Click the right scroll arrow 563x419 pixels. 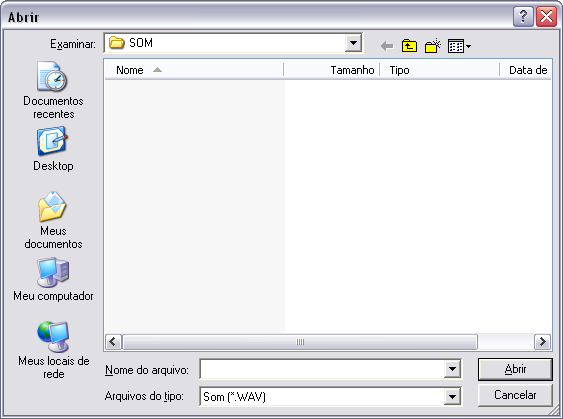tap(542, 341)
